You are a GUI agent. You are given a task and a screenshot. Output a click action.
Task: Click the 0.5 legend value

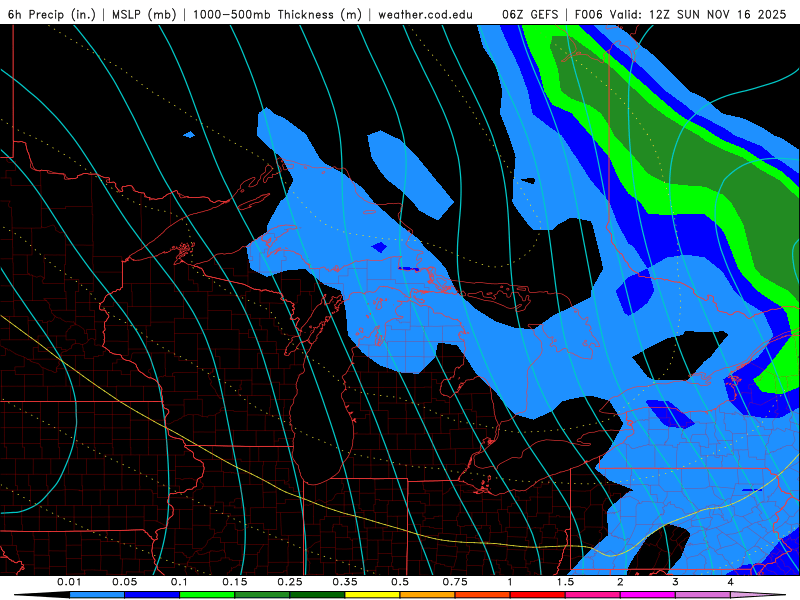coord(400,582)
